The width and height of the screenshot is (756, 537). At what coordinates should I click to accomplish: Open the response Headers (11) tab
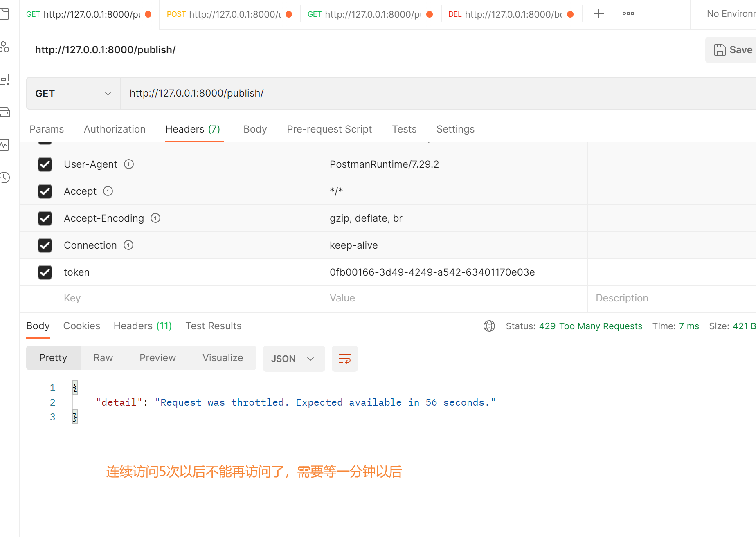[143, 326]
